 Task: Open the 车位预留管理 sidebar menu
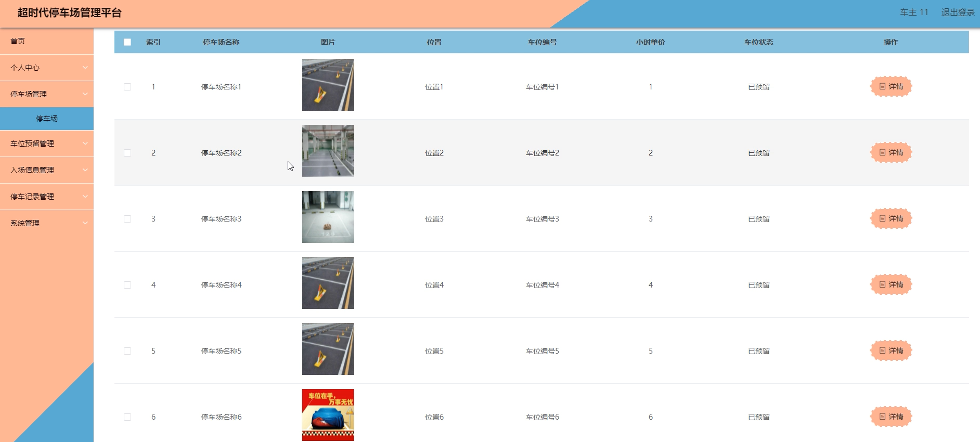pos(47,144)
